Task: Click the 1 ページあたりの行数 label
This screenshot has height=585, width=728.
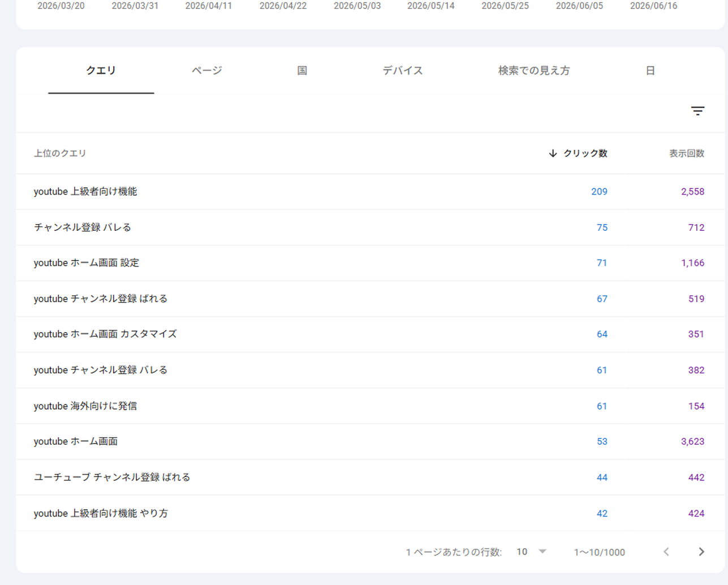Action: (x=454, y=552)
